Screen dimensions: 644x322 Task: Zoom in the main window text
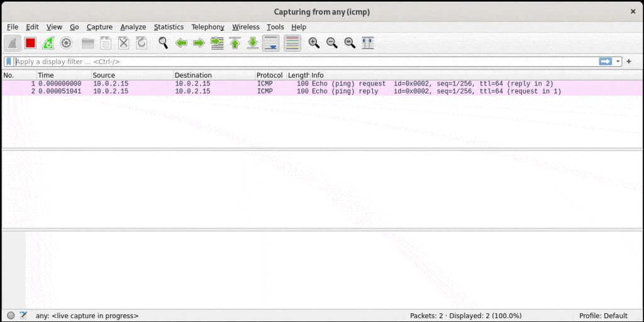[x=314, y=43]
